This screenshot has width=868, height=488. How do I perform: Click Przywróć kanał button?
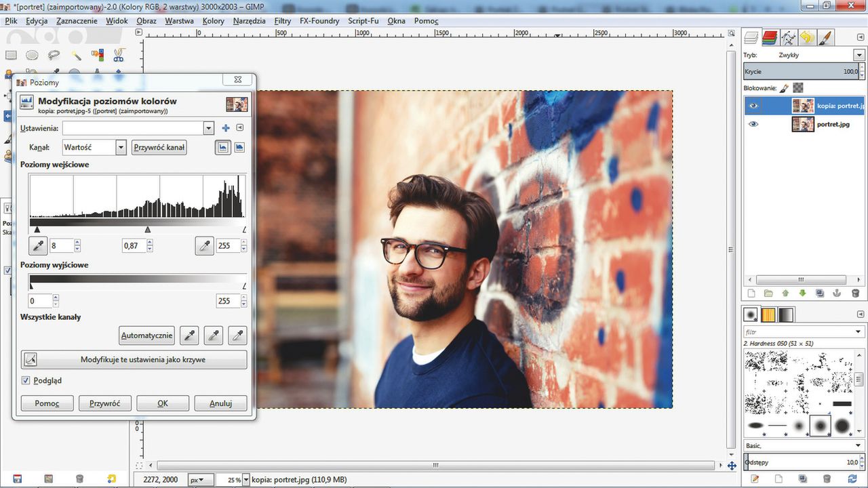click(159, 147)
